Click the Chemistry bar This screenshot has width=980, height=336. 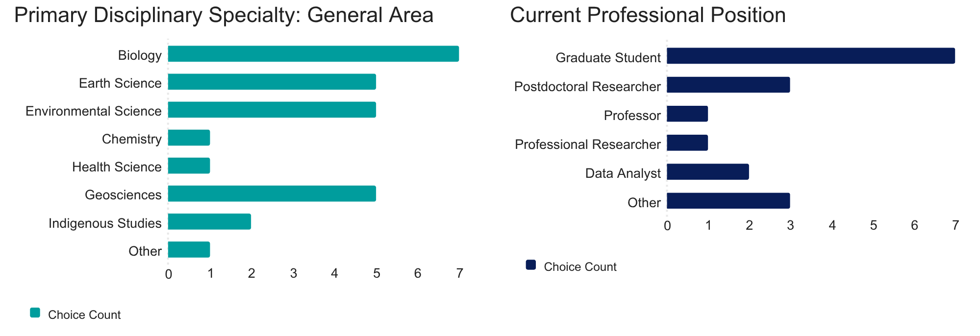[189, 138]
